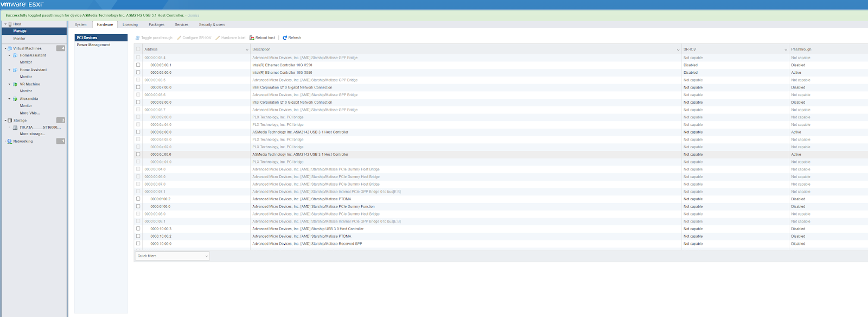
Task: Click the VMware ESXi logo
Action: click(22, 4)
